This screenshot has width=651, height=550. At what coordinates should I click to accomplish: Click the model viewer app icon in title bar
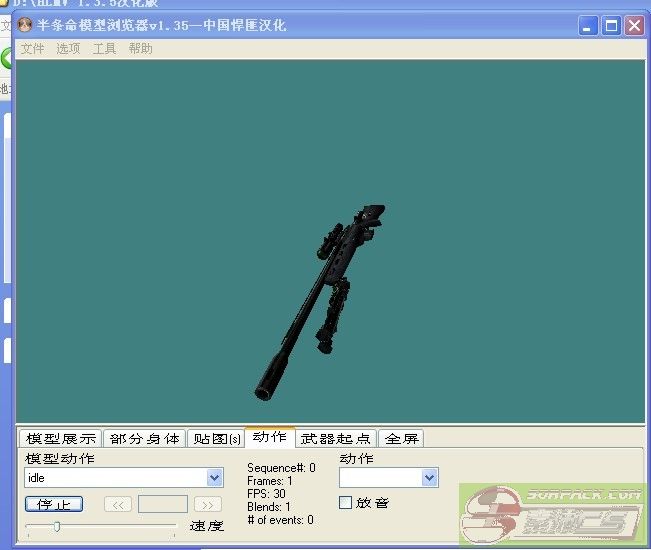[x=25, y=26]
